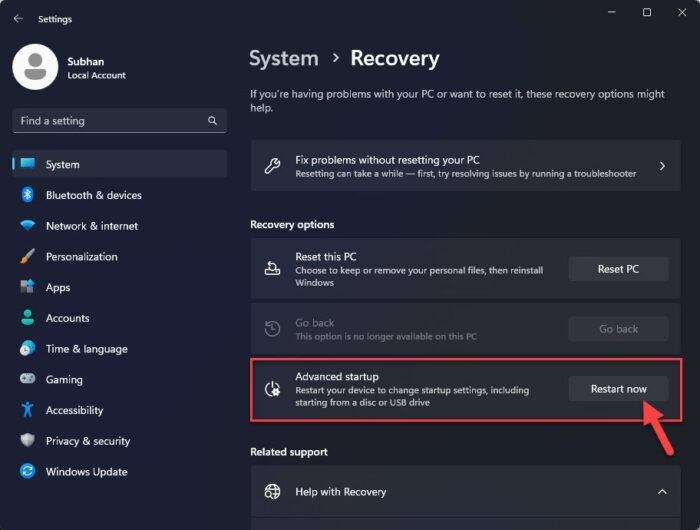The height and width of the screenshot is (530, 700).
Task: Select Accounts in the sidebar
Action: [120, 318]
